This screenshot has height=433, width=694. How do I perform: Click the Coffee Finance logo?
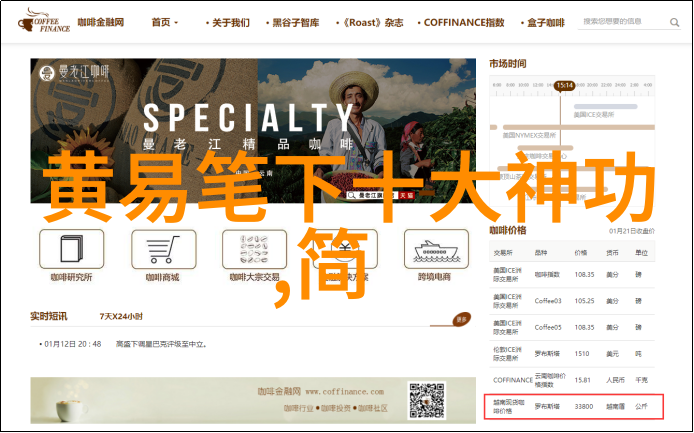click(44, 20)
